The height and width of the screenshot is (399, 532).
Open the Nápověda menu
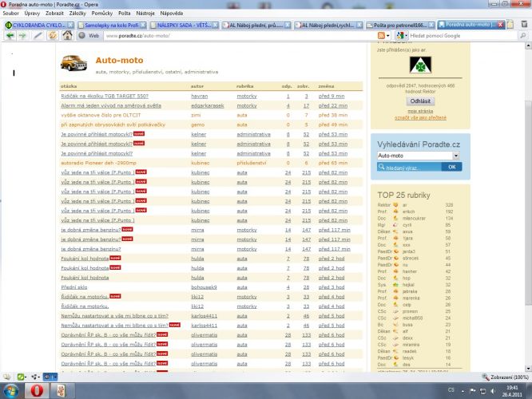pyautogui.click(x=172, y=14)
